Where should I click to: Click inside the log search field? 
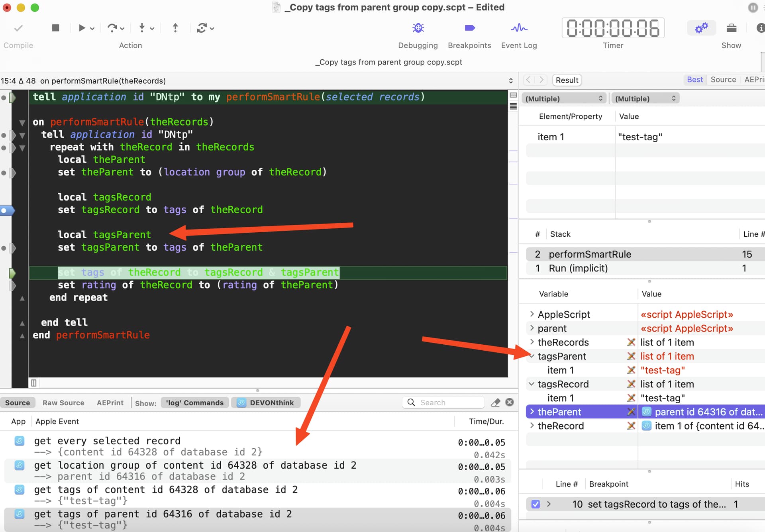point(443,402)
